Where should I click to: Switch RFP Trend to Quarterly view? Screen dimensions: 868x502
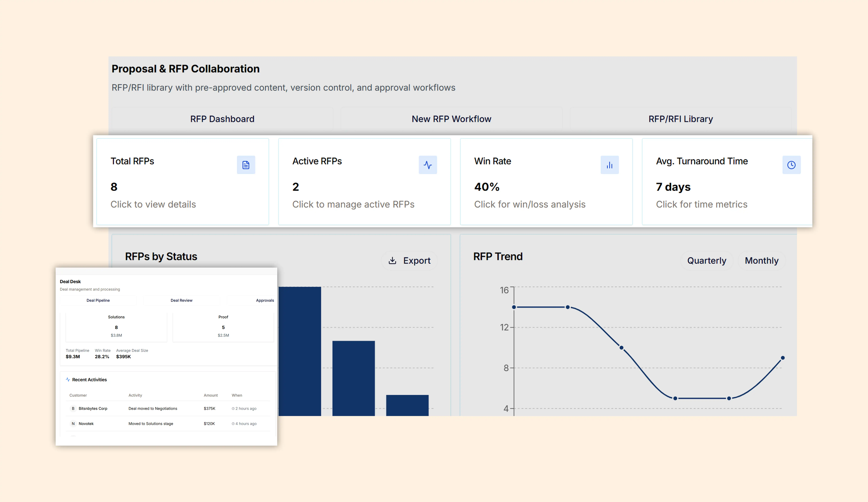pyautogui.click(x=707, y=260)
